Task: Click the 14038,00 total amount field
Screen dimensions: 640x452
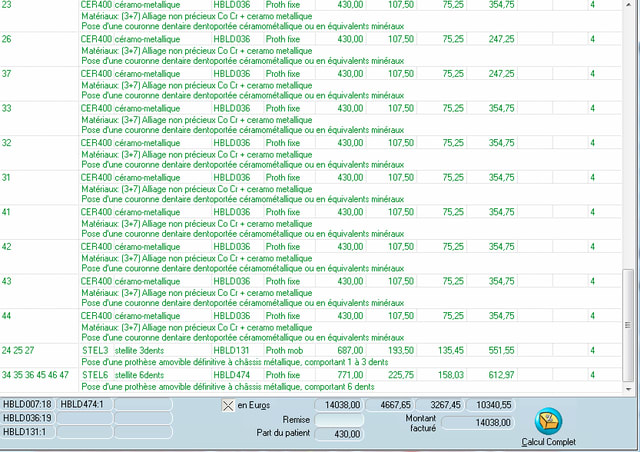Action: (343, 405)
